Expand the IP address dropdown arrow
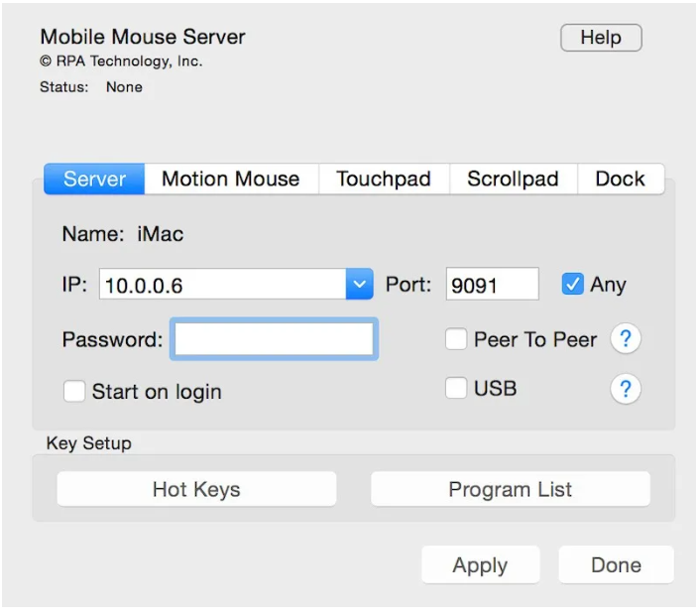Viewport: 700px width, 614px height. pyautogui.click(x=359, y=284)
